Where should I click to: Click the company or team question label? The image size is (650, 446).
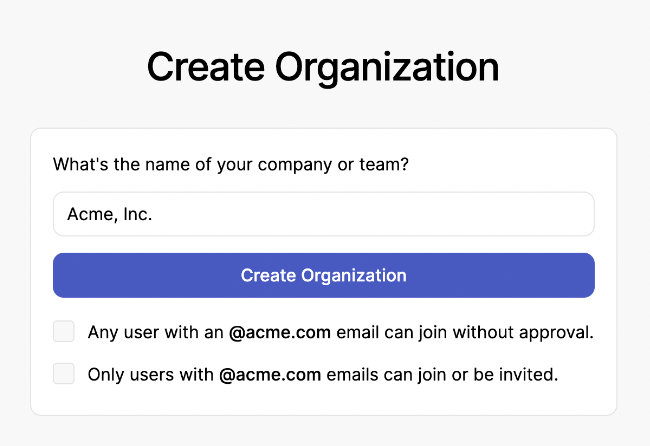coord(231,165)
